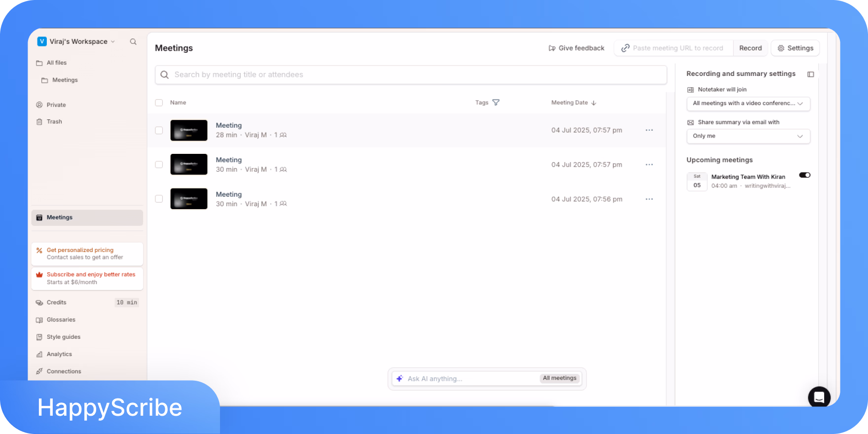
Task: Click the link icon beside Paste meeting URL
Action: pos(625,48)
